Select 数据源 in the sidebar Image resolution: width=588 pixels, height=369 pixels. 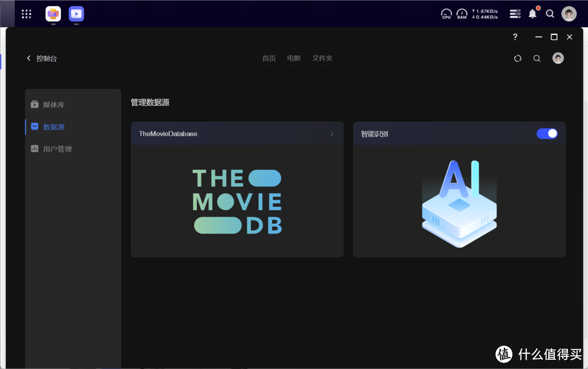(73, 127)
